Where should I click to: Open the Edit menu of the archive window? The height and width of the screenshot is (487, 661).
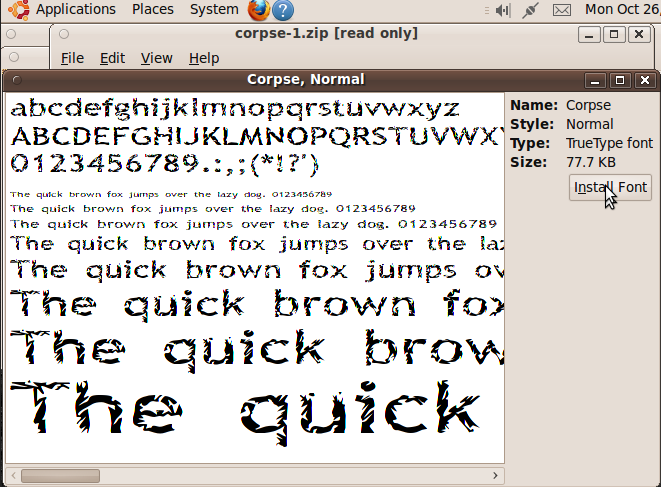tap(112, 58)
